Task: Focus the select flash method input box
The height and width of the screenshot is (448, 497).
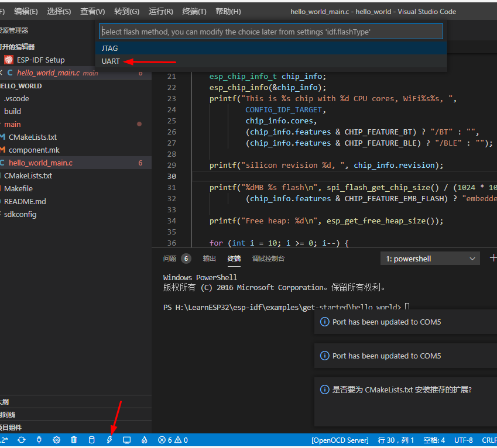Action: pyautogui.click(x=271, y=32)
